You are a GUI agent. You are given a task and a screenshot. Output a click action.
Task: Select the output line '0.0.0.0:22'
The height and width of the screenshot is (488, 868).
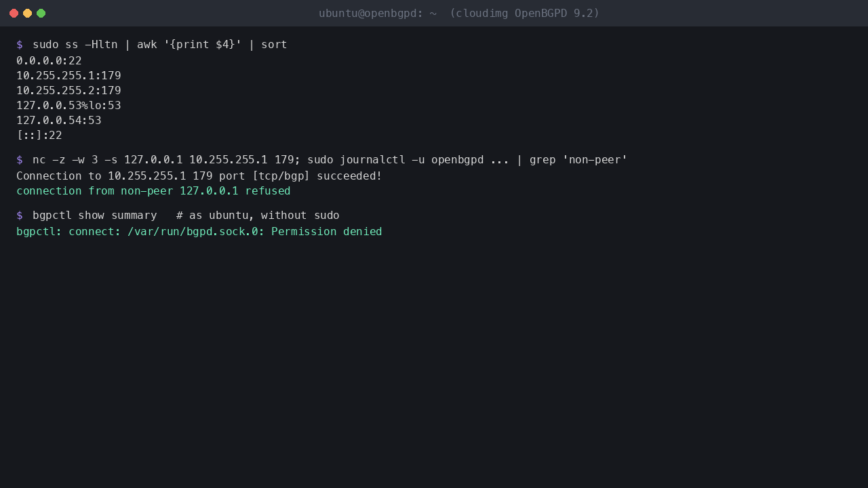49,61
